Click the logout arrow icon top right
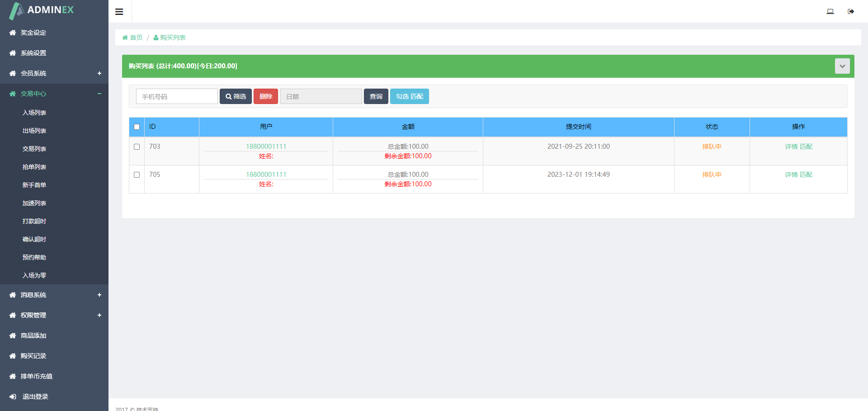 (x=851, y=12)
